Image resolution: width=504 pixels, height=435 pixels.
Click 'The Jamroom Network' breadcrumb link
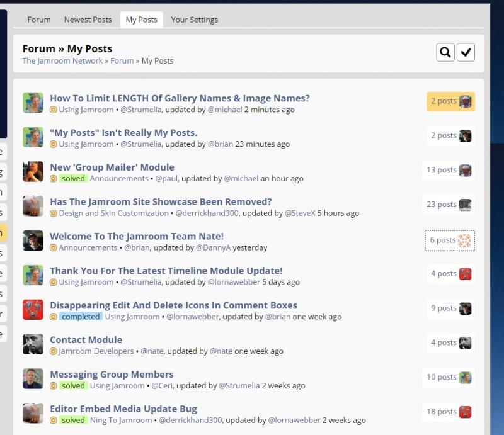(x=62, y=61)
